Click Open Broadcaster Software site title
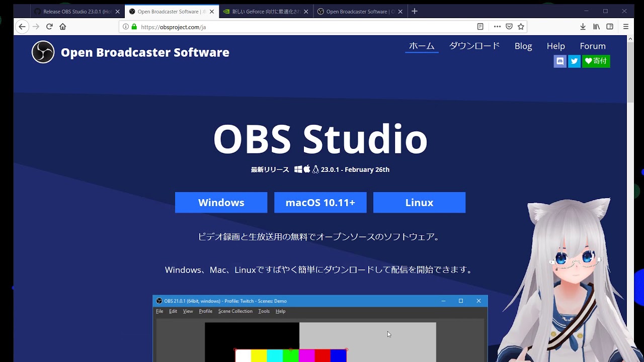 [x=145, y=52]
